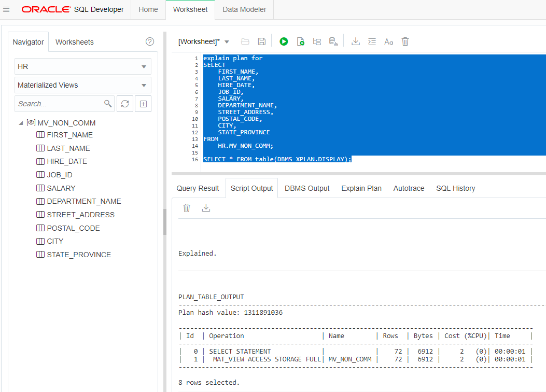The width and height of the screenshot is (546, 392).
Task: Click 'MAT_VIEW ACCESS STORAGE FULL' in the plan
Action: (267, 359)
